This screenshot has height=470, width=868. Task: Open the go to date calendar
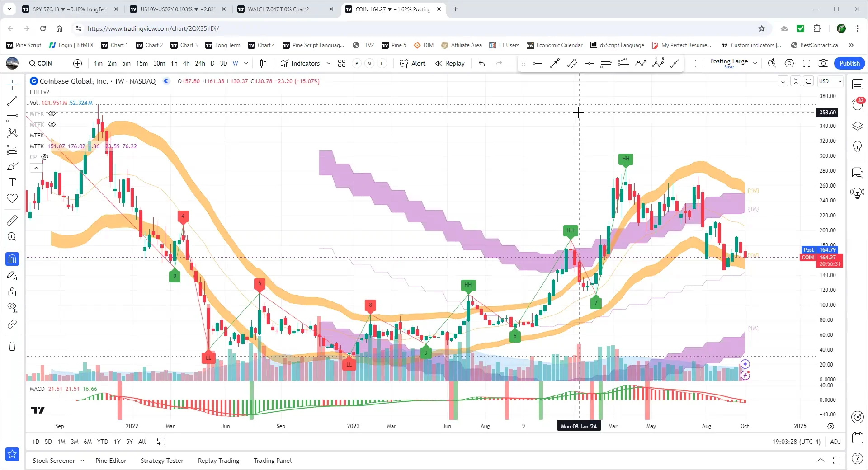(161, 442)
